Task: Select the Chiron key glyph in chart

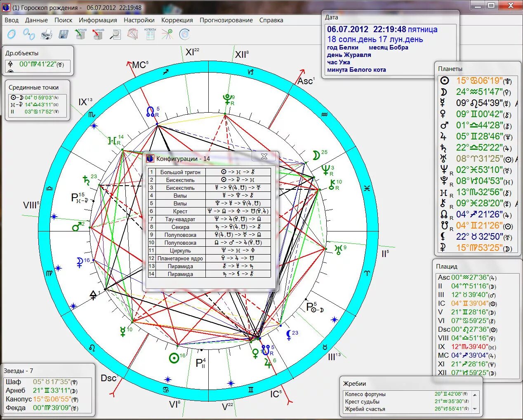Action: [332, 185]
